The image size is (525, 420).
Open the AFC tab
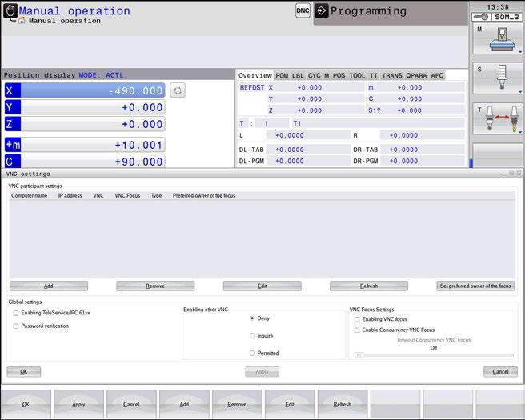pos(437,76)
